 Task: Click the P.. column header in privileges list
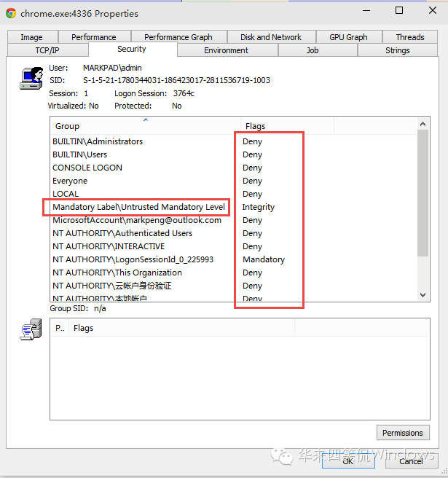click(60, 328)
